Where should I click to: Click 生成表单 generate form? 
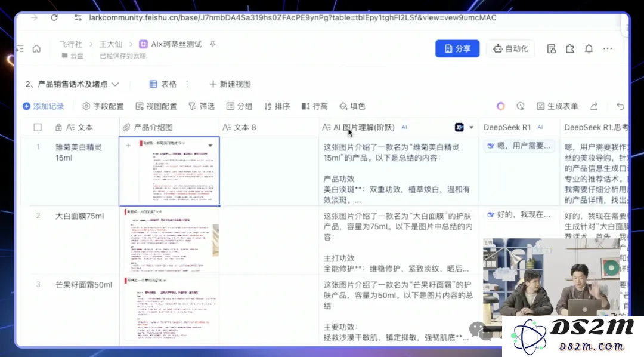point(558,106)
